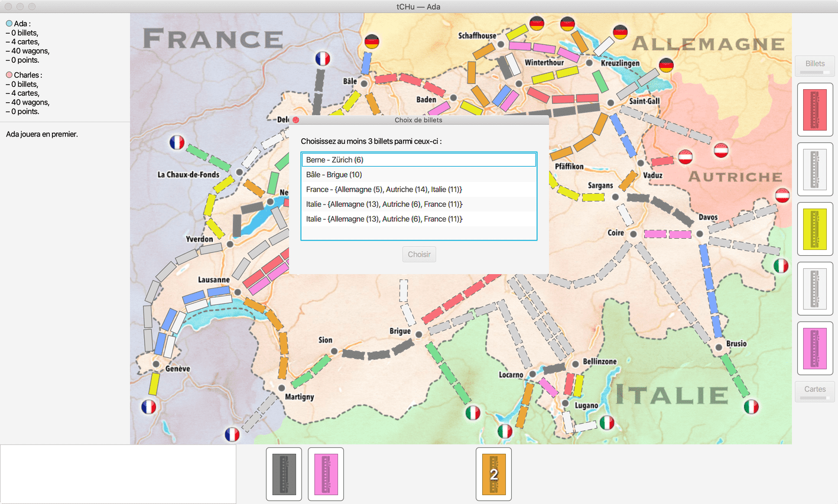Image resolution: width=838 pixels, height=504 pixels.
Task: Draw the yellow face-up card
Action: coord(815,229)
